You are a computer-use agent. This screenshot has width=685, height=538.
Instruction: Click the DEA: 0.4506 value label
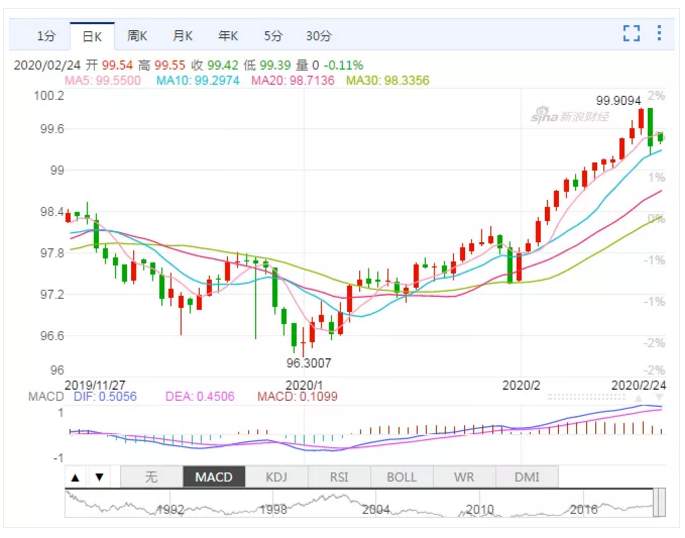click(200, 397)
